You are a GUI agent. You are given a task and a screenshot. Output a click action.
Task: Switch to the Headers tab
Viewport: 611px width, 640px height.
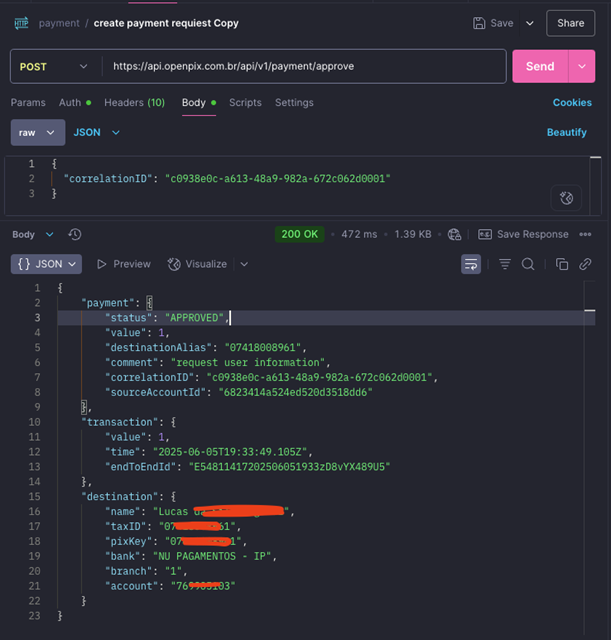point(134,102)
